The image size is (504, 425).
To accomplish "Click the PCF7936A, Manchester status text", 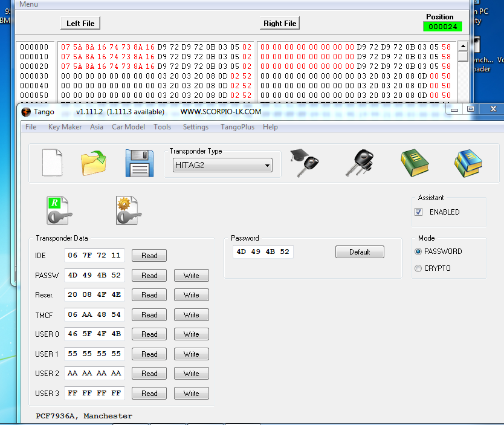I will 84,416.
